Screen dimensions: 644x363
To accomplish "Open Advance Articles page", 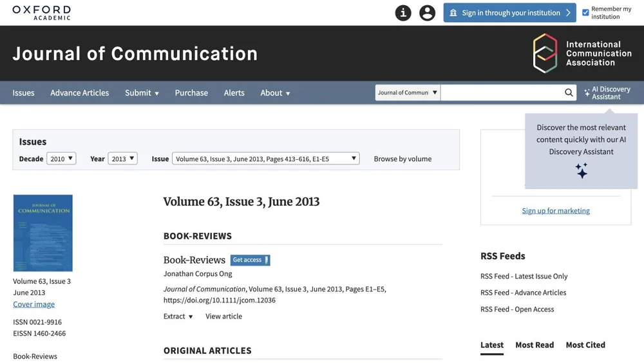I will [x=80, y=93].
